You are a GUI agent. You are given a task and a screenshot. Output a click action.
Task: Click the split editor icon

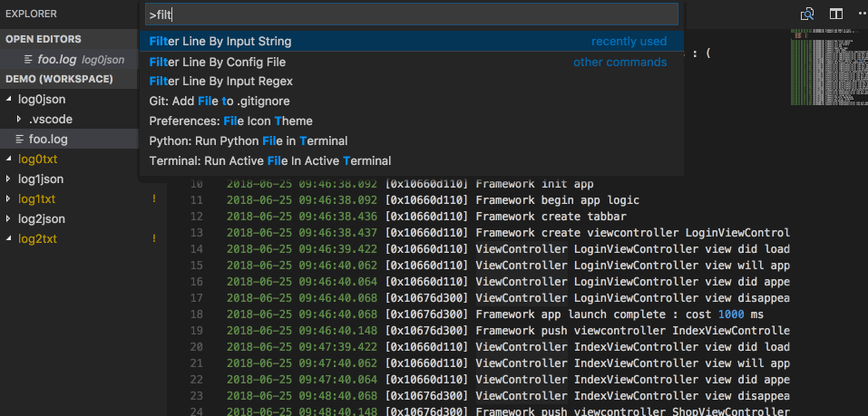click(x=836, y=14)
